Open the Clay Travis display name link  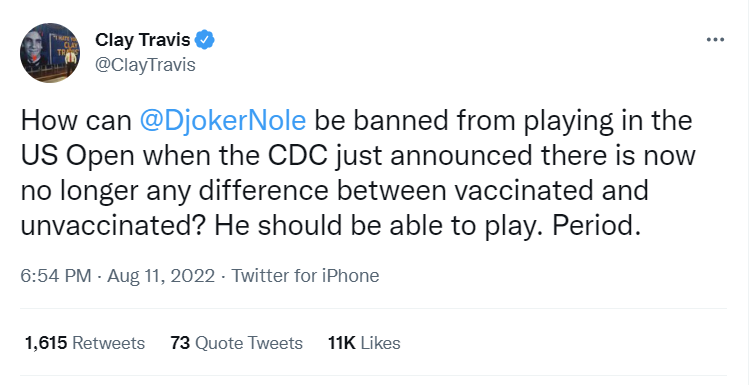click(x=143, y=40)
